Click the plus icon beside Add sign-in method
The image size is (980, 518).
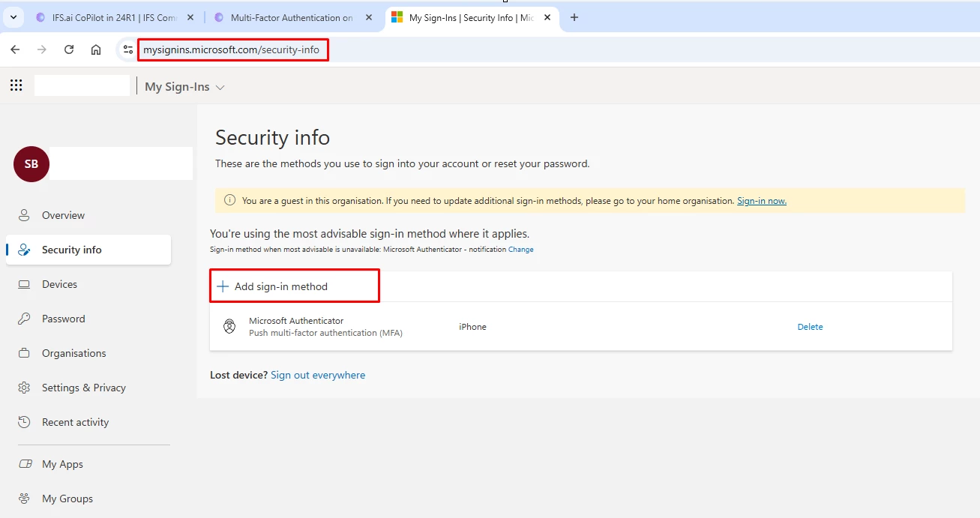pos(222,286)
